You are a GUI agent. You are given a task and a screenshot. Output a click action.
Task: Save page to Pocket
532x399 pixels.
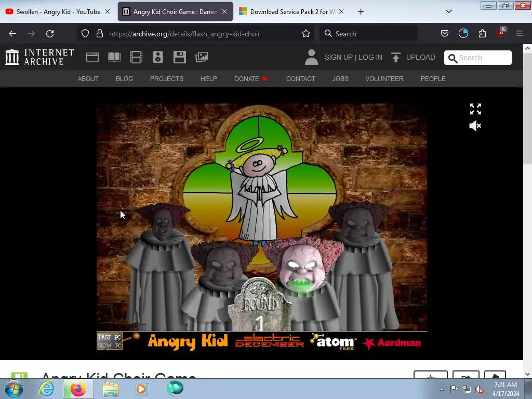pyautogui.click(x=445, y=34)
